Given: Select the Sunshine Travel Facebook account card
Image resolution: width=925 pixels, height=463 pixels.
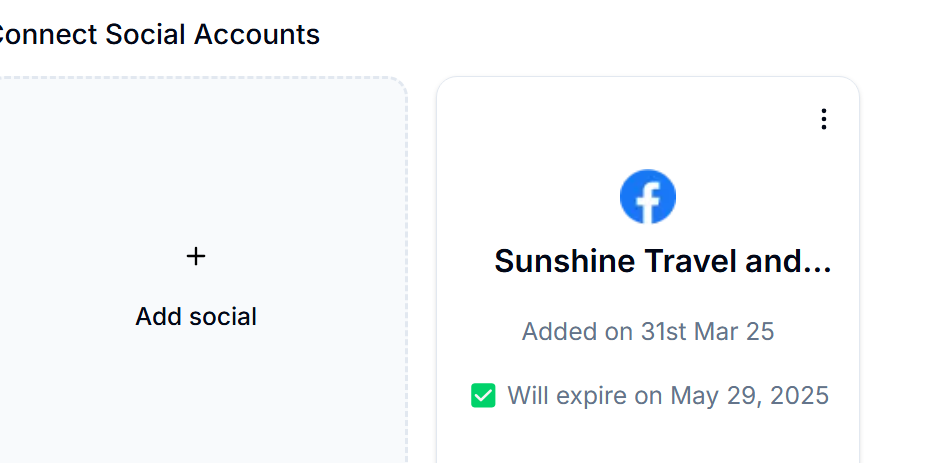Looking at the screenshot, I should tap(648, 270).
